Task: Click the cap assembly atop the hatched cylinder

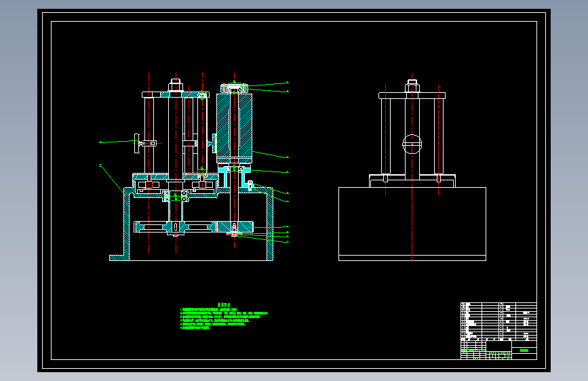Action: (x=235, y=87)
